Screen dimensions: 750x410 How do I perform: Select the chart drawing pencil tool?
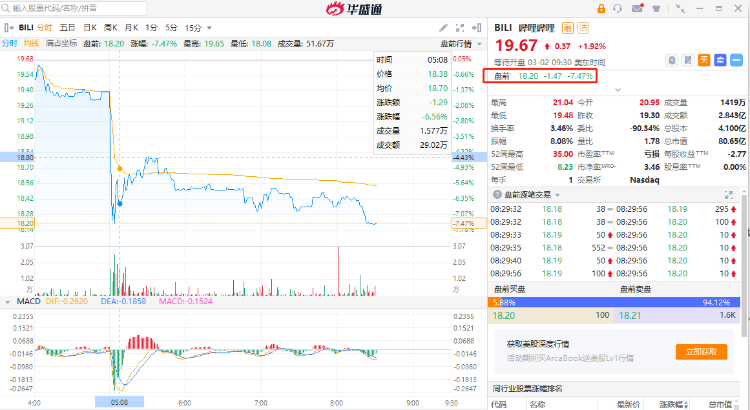[443, 28]
